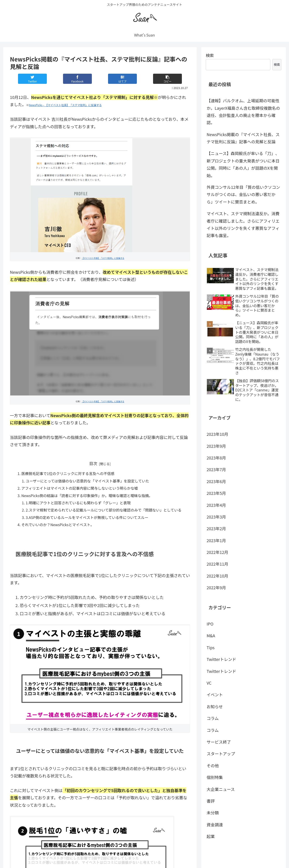Open archive 2022年12月
Viewport: 289px width, 868px height.
pos(217,552)
